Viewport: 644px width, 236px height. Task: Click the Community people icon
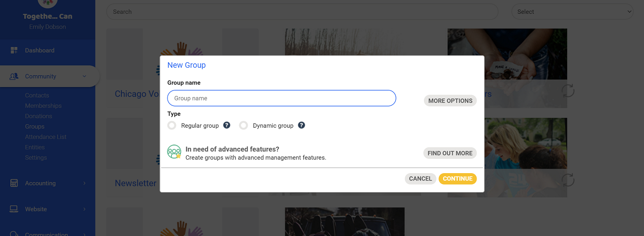14,76
